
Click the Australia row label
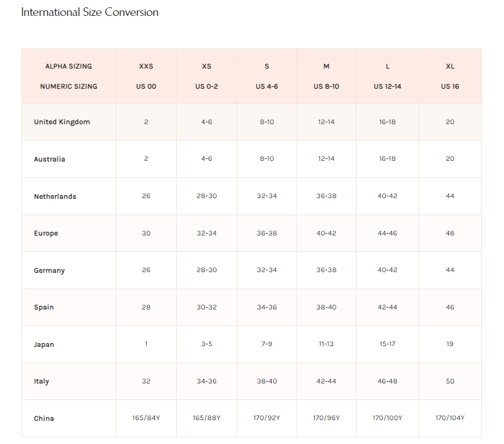pos(49,159)
